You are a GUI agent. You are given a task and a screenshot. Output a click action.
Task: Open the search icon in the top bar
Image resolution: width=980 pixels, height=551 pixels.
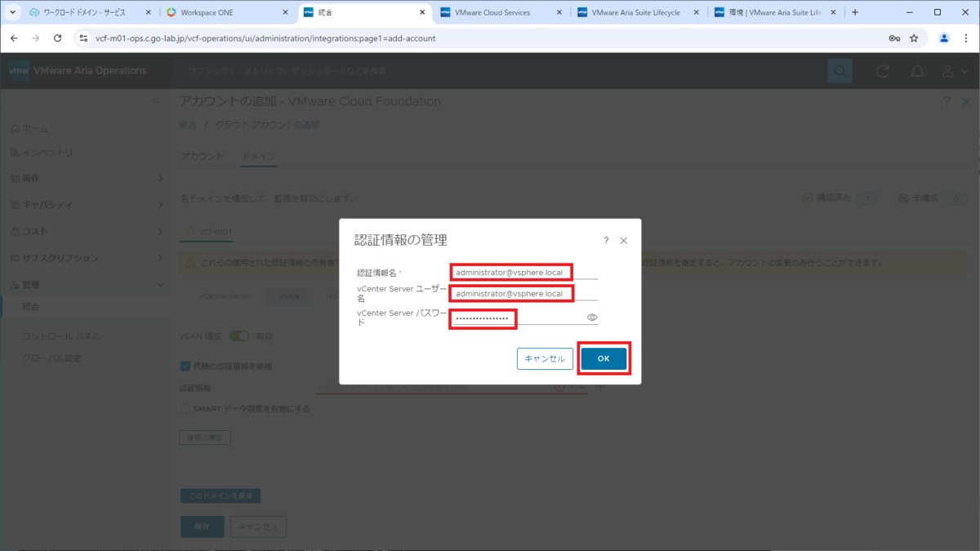(840, 71)
